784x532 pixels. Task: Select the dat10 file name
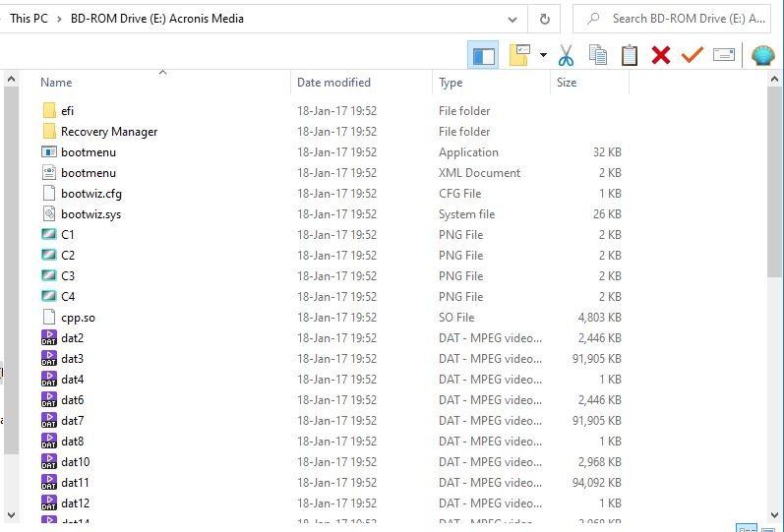tap(76, 461)
